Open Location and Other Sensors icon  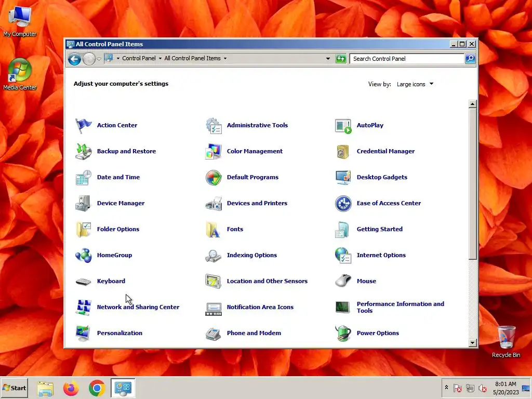(214, 281)
